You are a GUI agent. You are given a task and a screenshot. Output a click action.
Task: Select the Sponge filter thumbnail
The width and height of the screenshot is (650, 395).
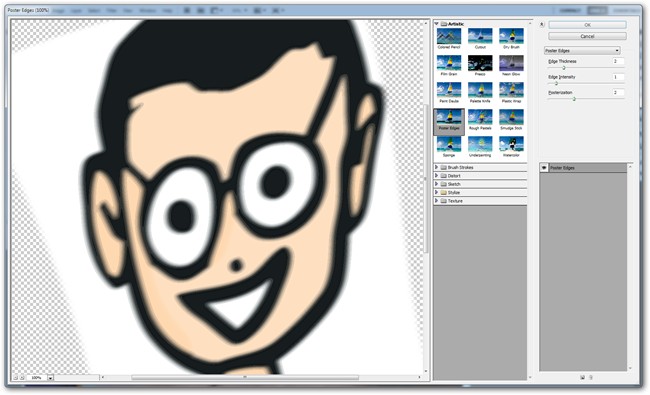pos(449,144)
